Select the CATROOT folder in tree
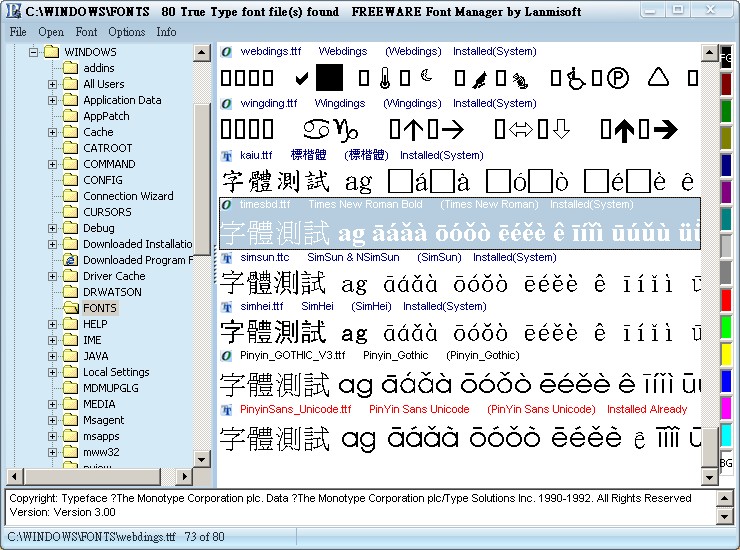The width and height of the screenshot is (740, 550). click(108, 148)
